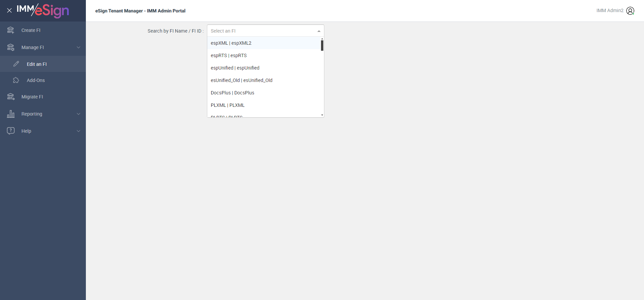Click the FI list scroll up arrow
This screenshot has width=644, height=300.
322,39
